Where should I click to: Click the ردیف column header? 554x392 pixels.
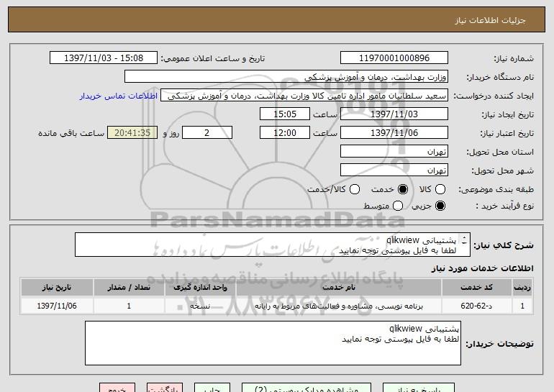[522, 288]
